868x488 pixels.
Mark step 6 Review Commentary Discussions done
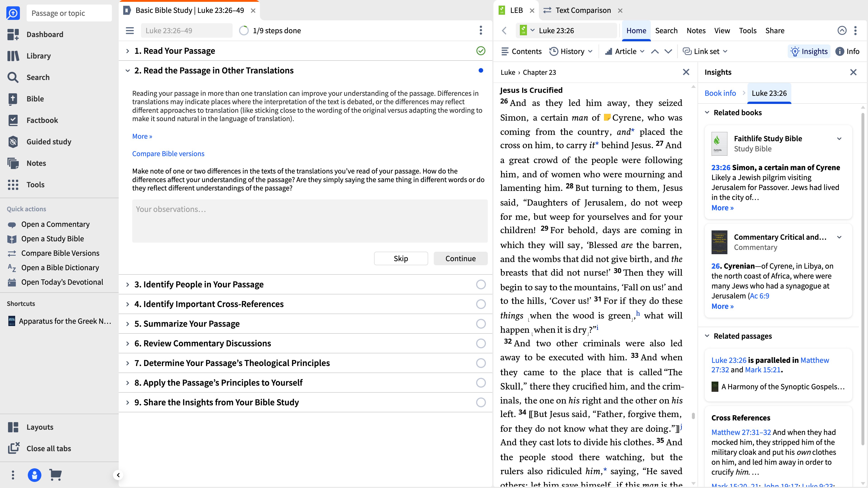pyautogui.click(x=481, y=343)
